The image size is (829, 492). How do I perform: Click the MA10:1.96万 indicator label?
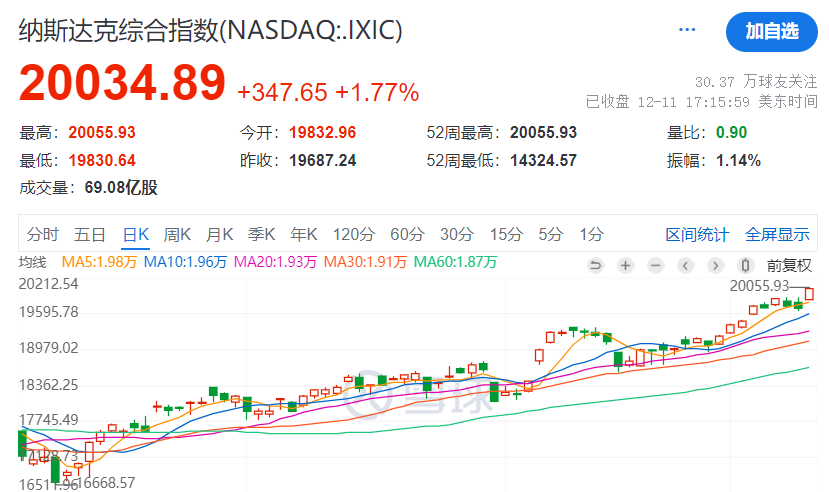[185, 262]
